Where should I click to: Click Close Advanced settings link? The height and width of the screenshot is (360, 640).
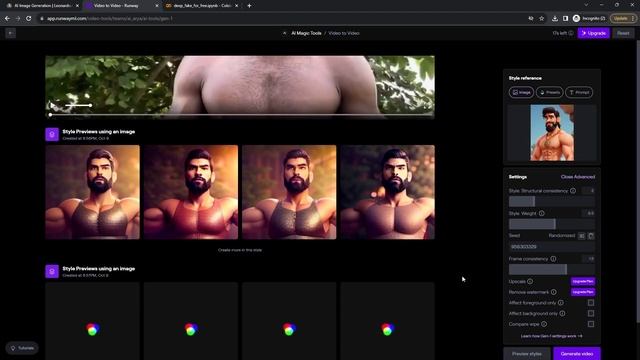coord(578,177)
